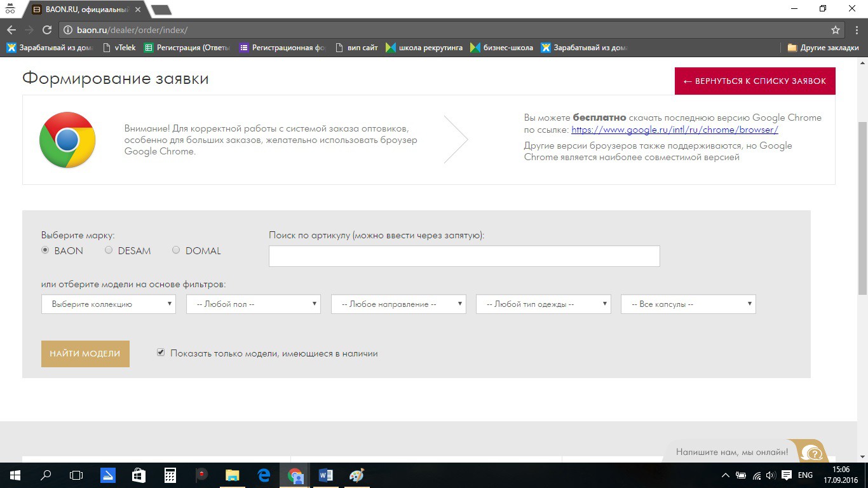Open the Windows Store taskbar icon
This screenshot has width=868, height=488.
139,475
